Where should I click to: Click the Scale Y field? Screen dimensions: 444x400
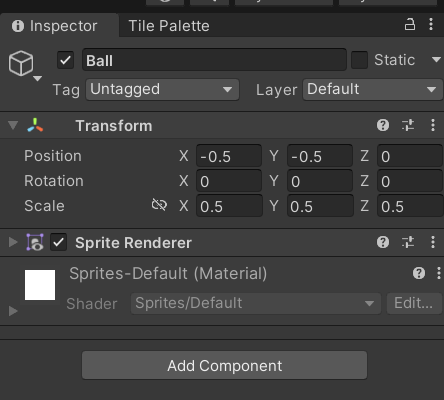[320, 206]
